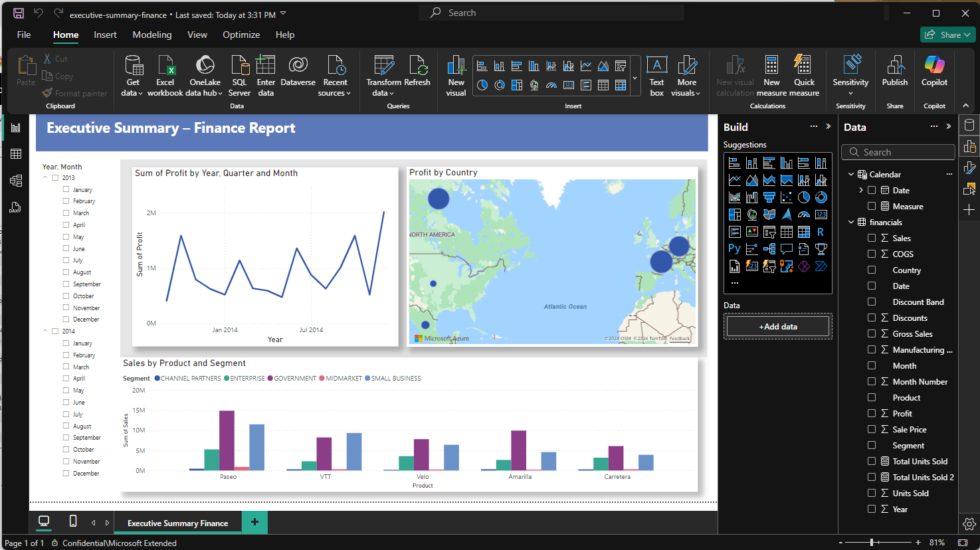Open the Get data icon
The image size is (980, 550).
coord(134,65)
